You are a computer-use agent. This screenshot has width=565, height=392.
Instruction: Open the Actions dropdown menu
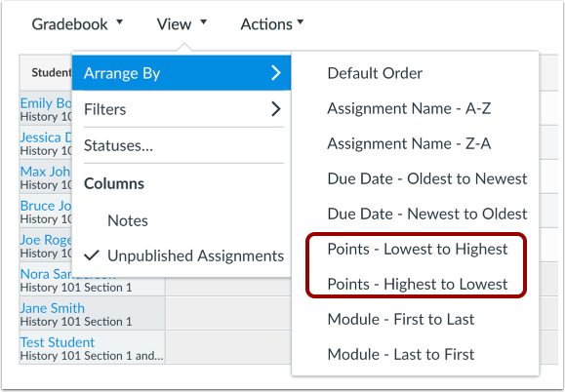[272, 24]
